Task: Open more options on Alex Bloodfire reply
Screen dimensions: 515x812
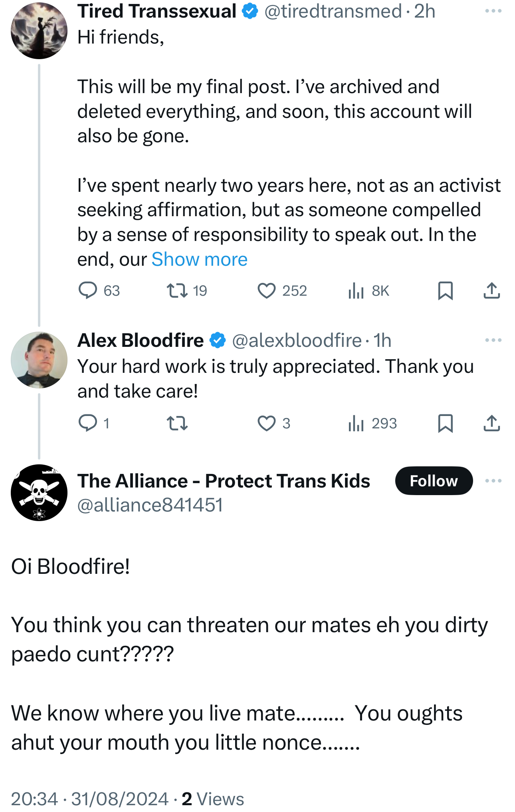Action: coord(493,340)
